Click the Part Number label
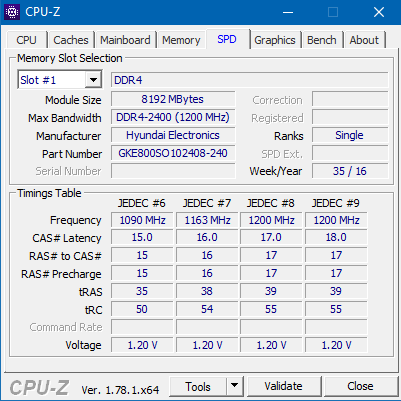 pos(72,154)
